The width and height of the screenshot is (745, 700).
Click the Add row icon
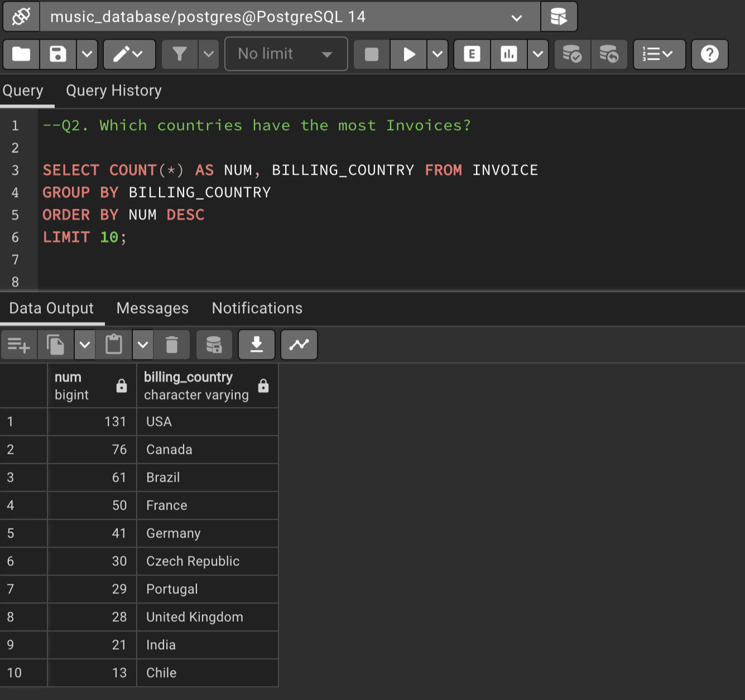19,344
